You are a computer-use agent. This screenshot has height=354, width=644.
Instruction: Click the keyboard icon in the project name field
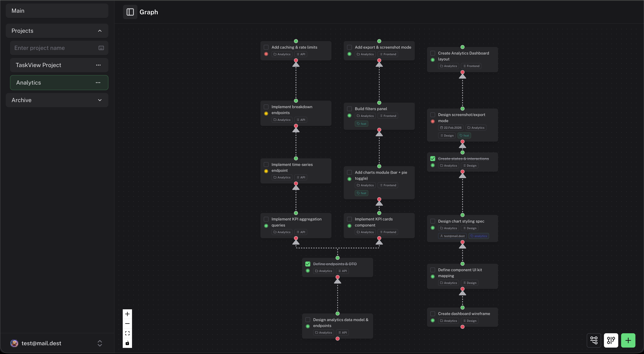[x=101, y=48]
